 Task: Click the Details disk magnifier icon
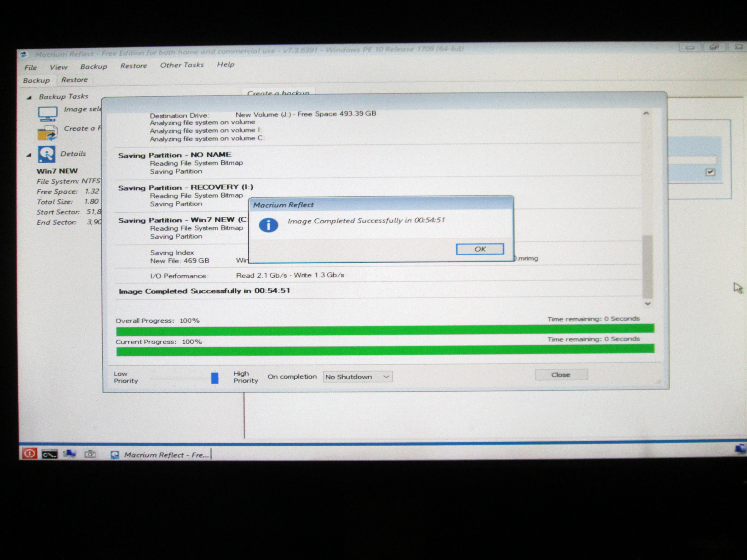point(46,154)
